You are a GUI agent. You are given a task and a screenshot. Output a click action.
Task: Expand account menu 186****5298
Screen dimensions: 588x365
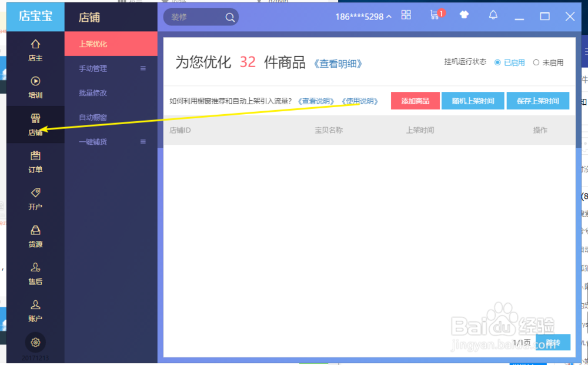[363, 17]
